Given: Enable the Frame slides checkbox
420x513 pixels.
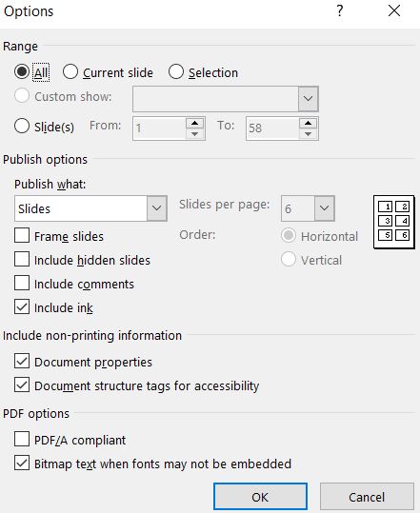Looking at the screenshot, I should (22, 236).
